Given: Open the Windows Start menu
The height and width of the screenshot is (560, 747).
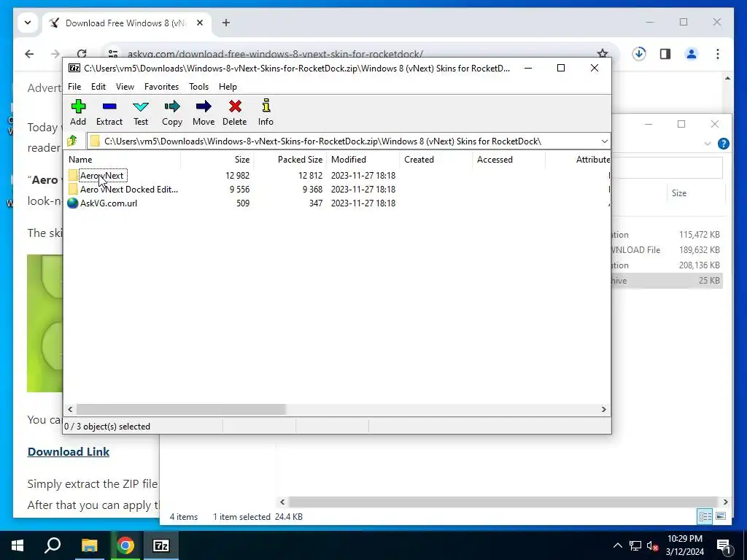Looking at the screenshot, I should [x=18, y=545].
